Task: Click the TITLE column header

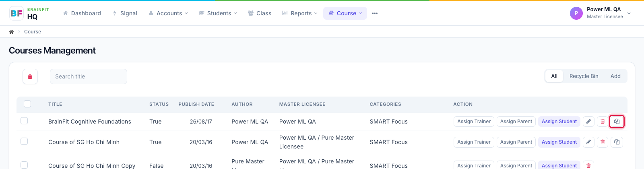Action: pyautogui.click(x=55, y=104)
